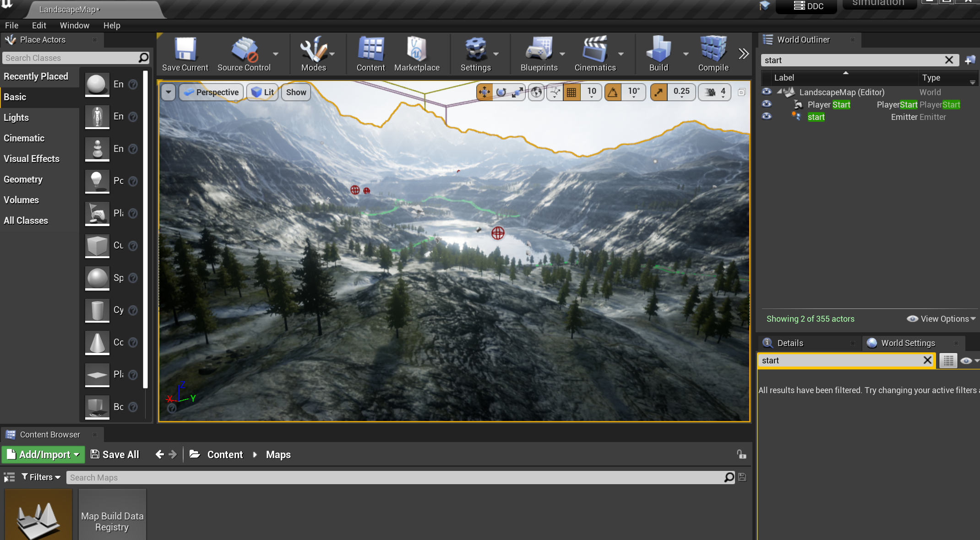Select the rotate gizmo tool in viewport

[x=501, y=92]
